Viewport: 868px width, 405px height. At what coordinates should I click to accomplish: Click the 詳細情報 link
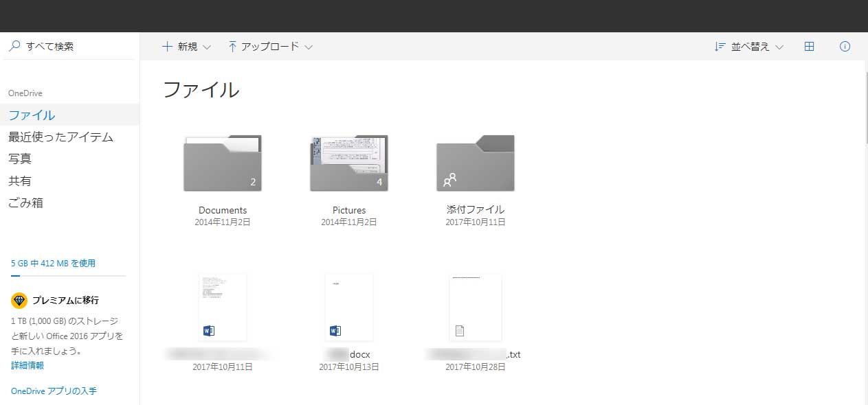[27, 365]
